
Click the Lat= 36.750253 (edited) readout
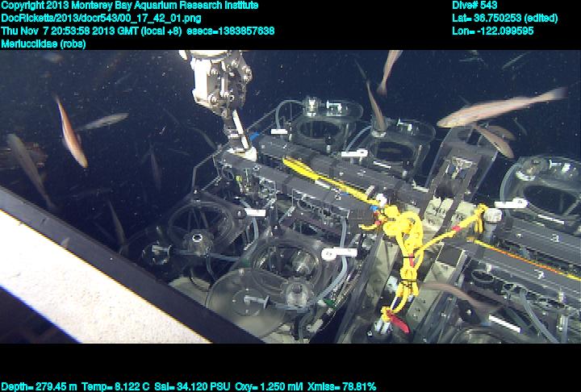coord(504,19)
